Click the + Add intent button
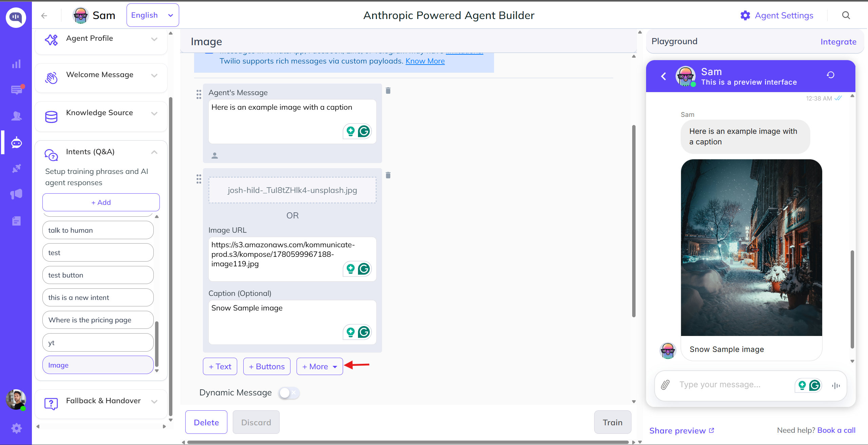This screenshot has width=868, height=445. pos(101,202)
